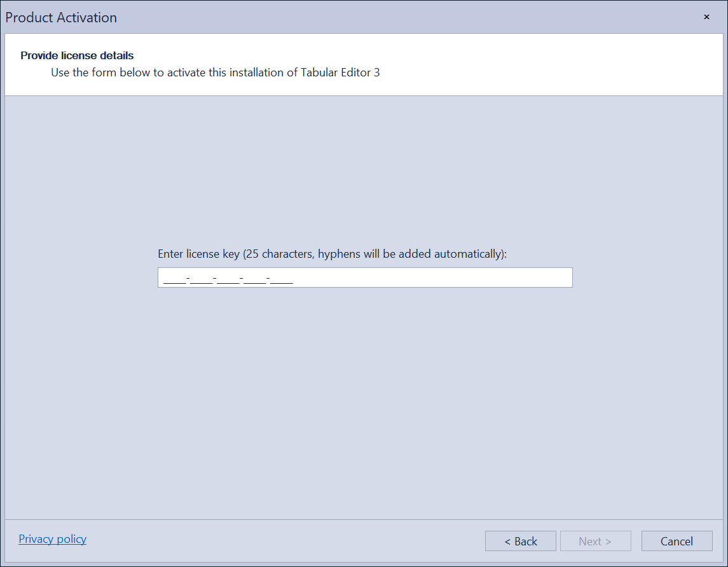
Task: Click the Product Activation title bar
Action: (x=318, y=17)
